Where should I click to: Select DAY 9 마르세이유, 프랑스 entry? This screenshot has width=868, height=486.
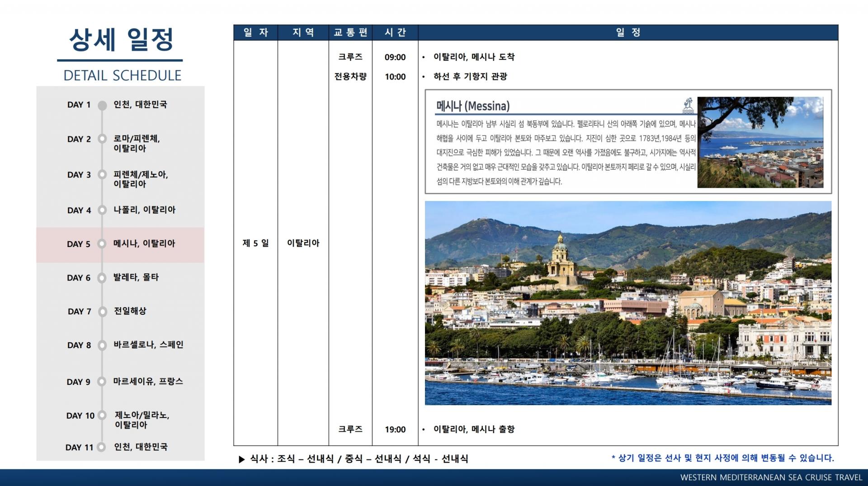120,382
